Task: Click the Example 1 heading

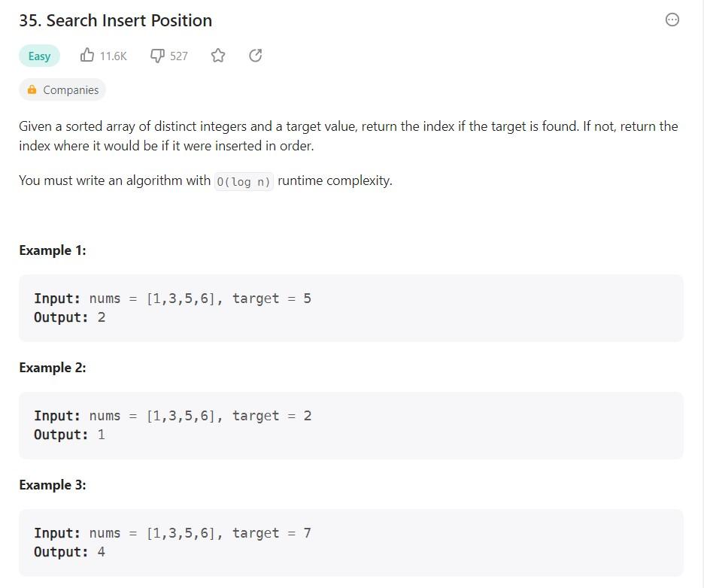Action: click(x=53, y=250)
